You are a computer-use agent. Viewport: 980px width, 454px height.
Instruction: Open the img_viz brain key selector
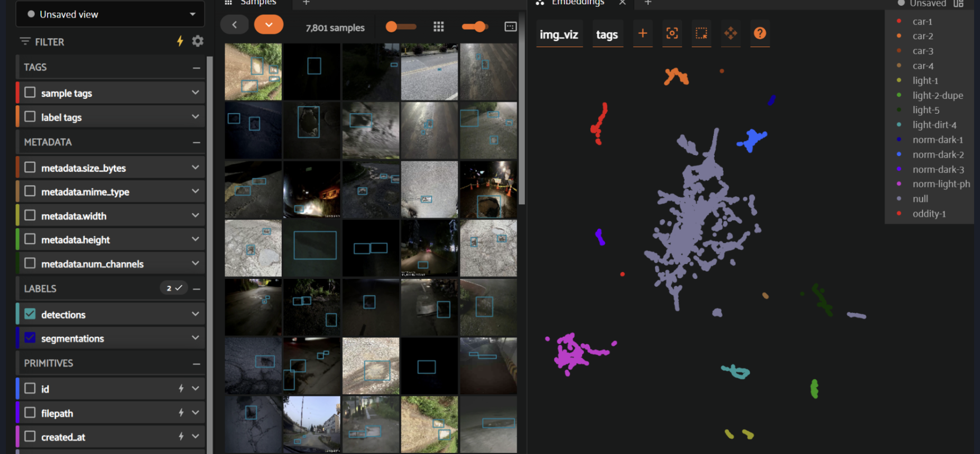point(559,35)
